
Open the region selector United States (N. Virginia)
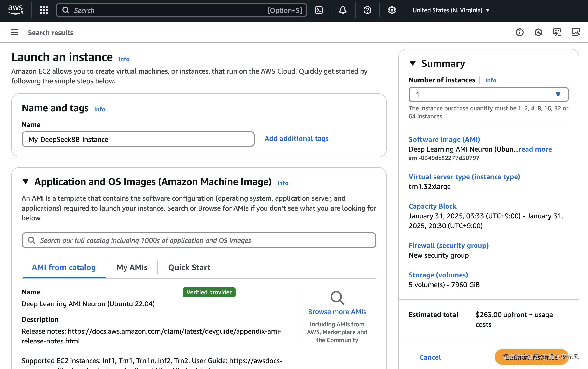(451, 10)
